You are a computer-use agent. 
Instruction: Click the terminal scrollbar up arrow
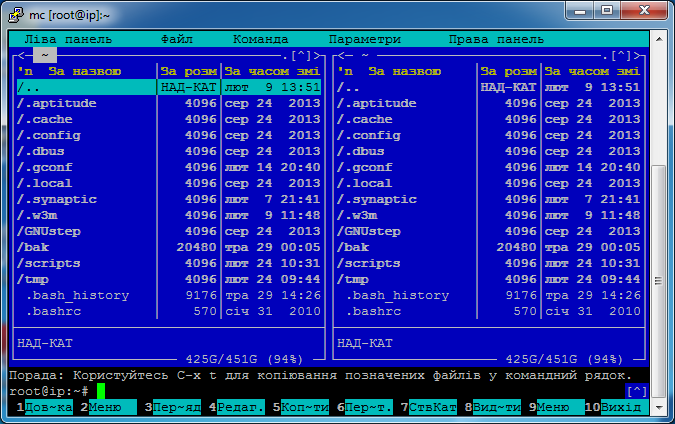tap(659, 39)
